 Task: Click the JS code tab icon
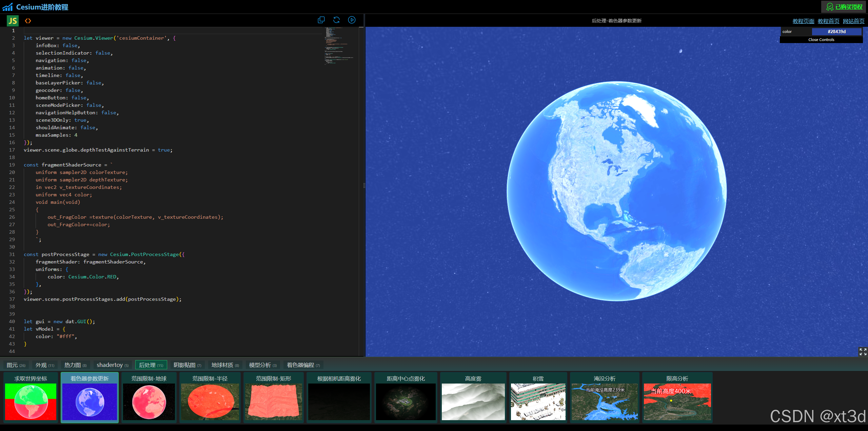click(x=13, y=21)
